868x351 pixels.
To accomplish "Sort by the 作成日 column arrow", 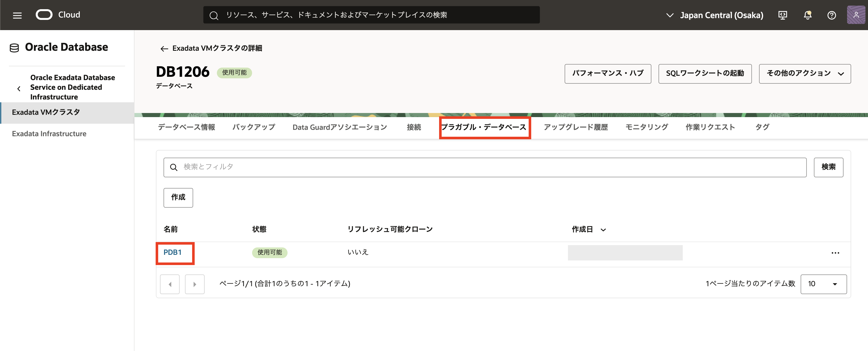I will click(603, 230).
